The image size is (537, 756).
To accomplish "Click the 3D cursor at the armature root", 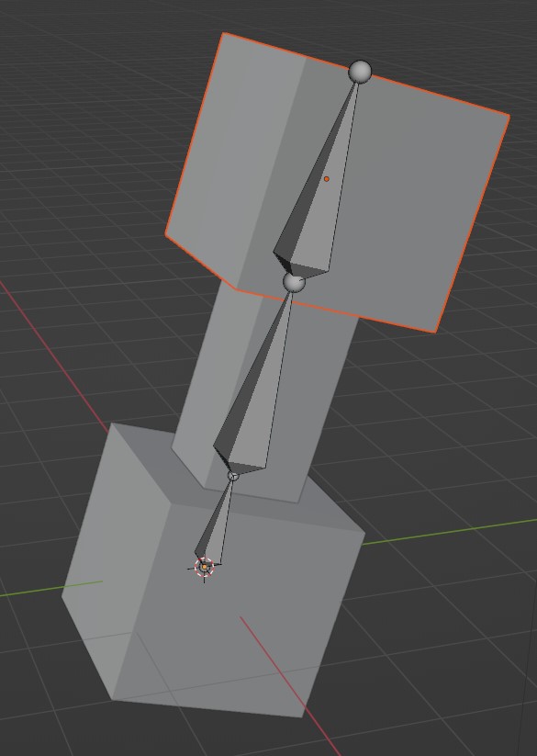I will (x=204, y=568).
